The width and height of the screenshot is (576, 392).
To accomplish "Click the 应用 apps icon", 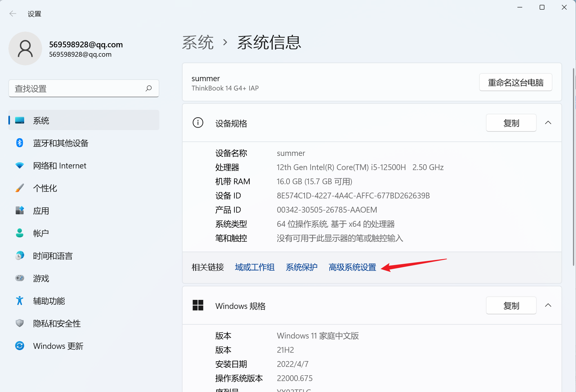I will click(20, 210).
